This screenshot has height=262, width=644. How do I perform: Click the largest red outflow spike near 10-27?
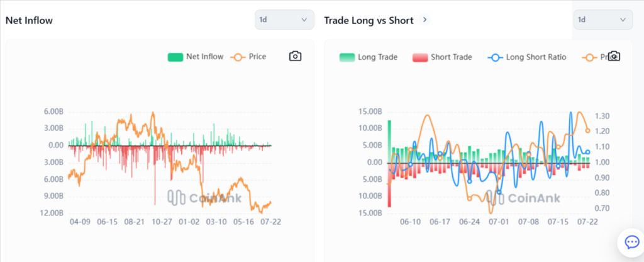155,175
